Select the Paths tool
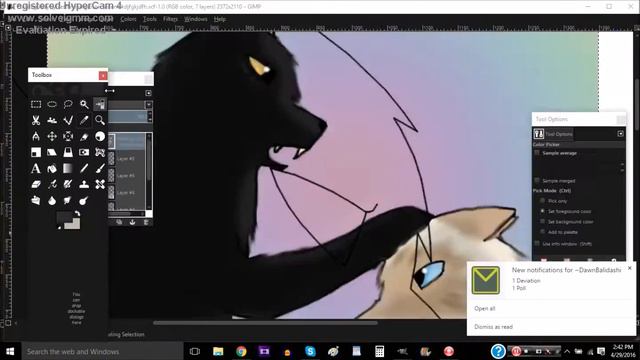The image size is (640, 360). point(68,120)
